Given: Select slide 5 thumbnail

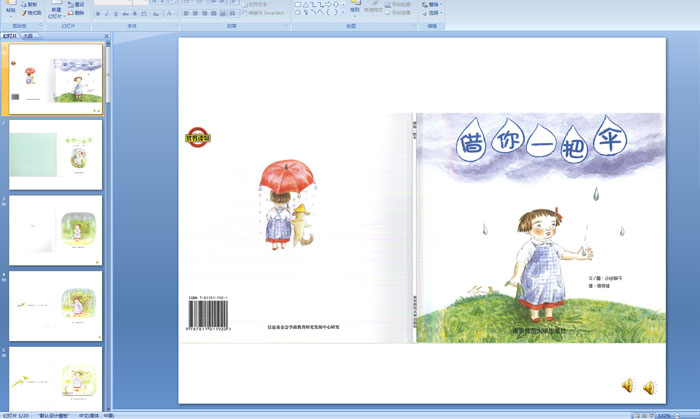Looking at the screenshot, I should [55, 379].
